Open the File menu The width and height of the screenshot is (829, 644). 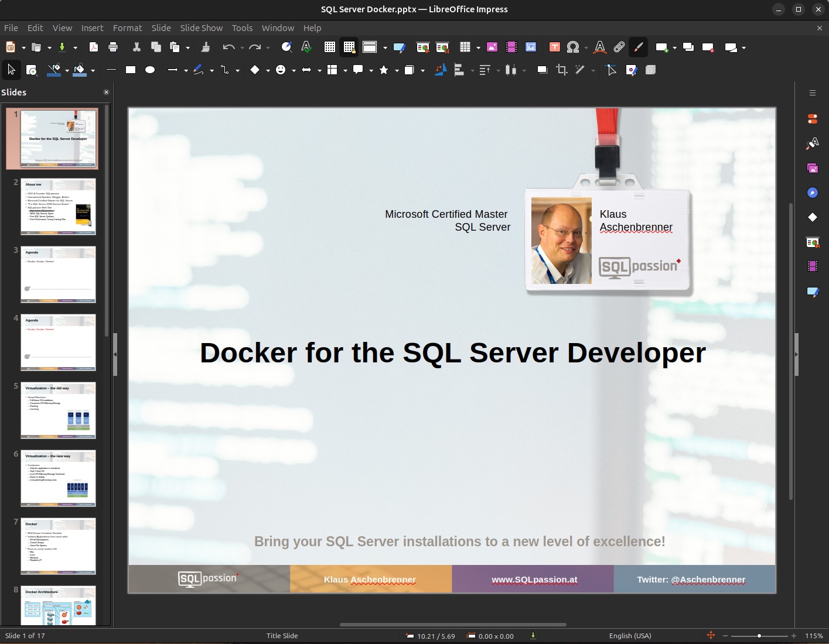[x=11, y=28]
